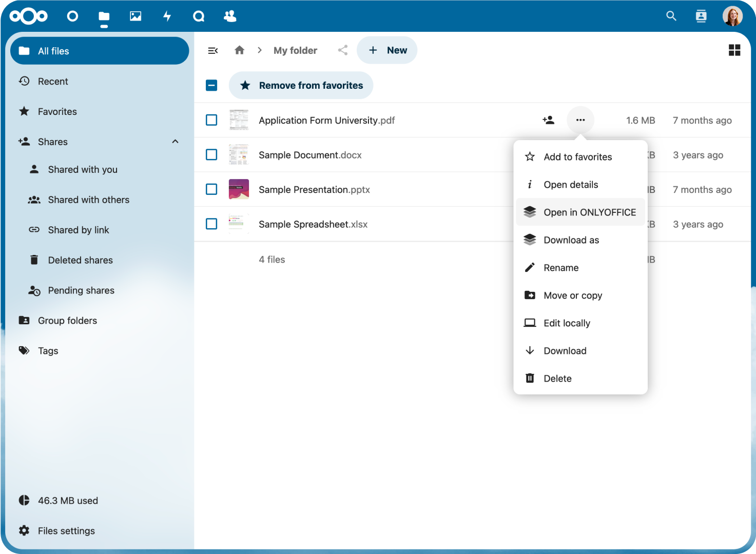
Task: Go to home folder breadcrumb icon
Action: 239,50
